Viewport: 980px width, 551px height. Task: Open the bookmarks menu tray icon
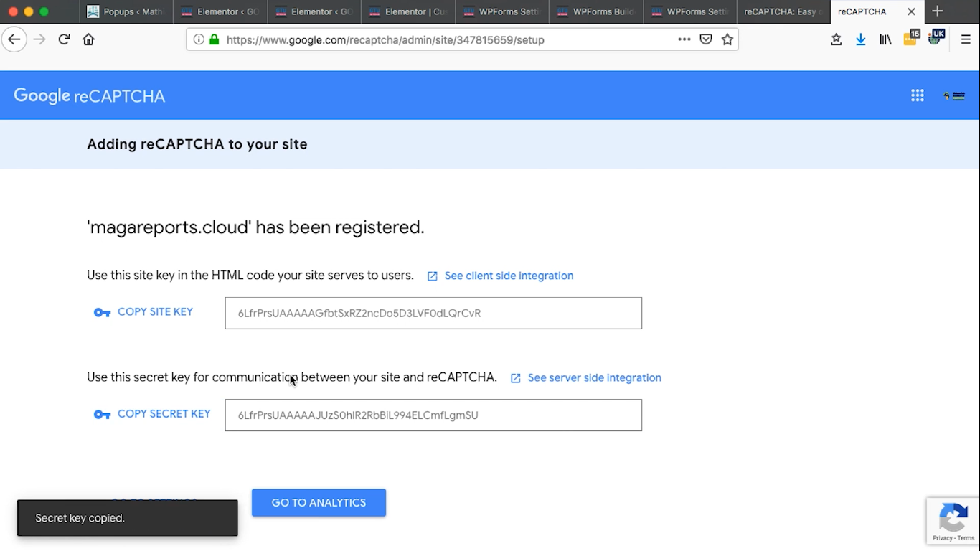pyautogui.click(x=836, y=39)
